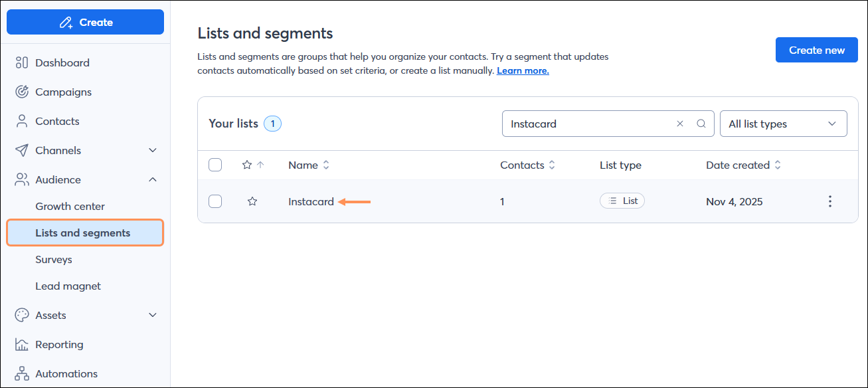868x388 pixels.
Task: Open the three-dot actions menu for Instacard
Action: [830, 201]
